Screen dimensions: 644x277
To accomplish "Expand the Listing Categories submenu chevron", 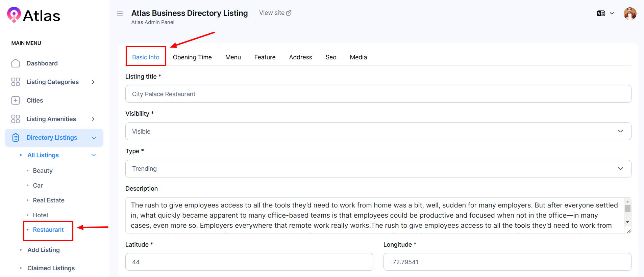I will coord(93,82).
